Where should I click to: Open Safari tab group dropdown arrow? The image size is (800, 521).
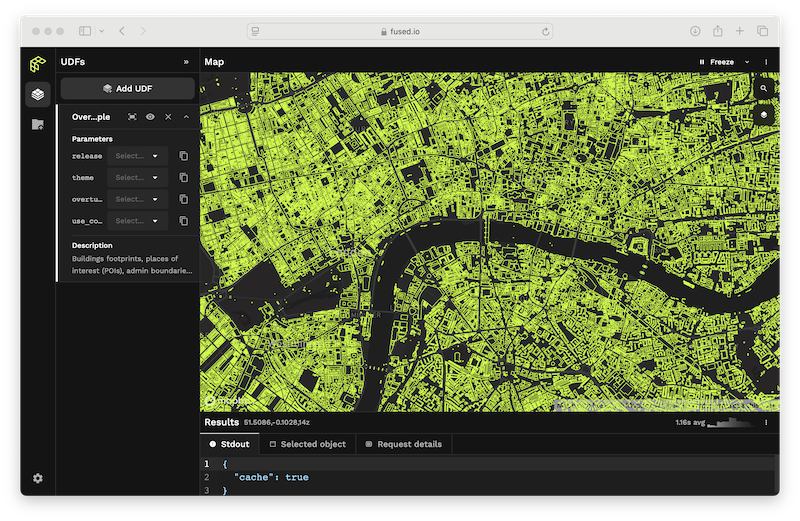coord(102,31)
